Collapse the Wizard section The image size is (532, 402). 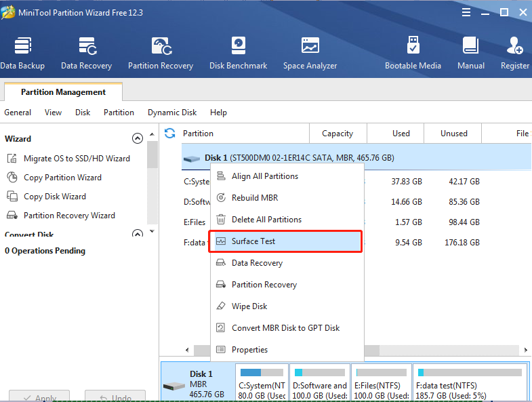138,138
